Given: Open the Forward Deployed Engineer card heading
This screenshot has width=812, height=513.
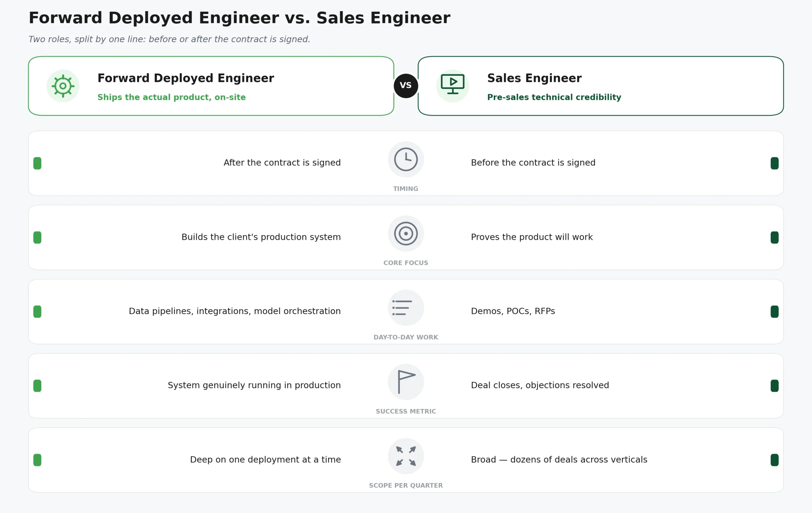Looking at the screenshot, I should pos(186,78).
